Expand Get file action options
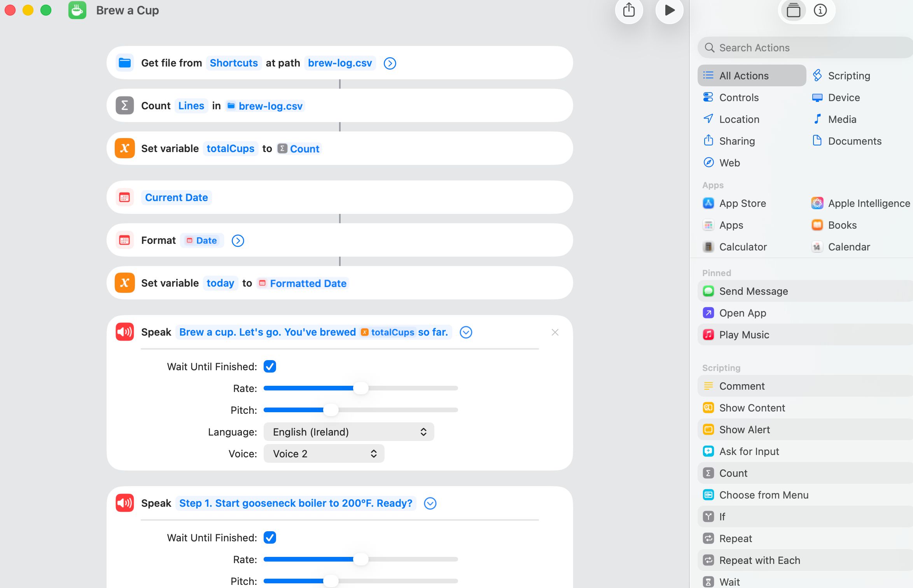This screenshot has width=913, height=588. [390, 63]
